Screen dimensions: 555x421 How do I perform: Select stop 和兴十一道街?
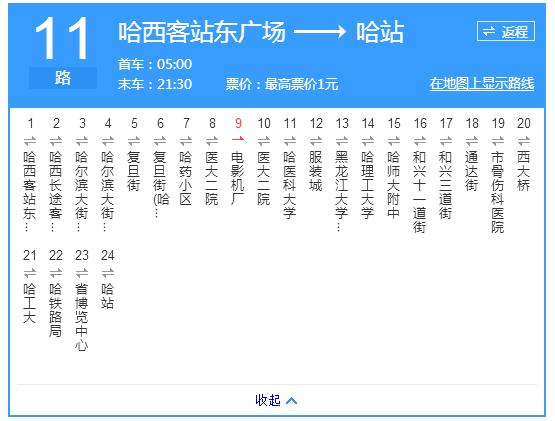coord(419,192)
